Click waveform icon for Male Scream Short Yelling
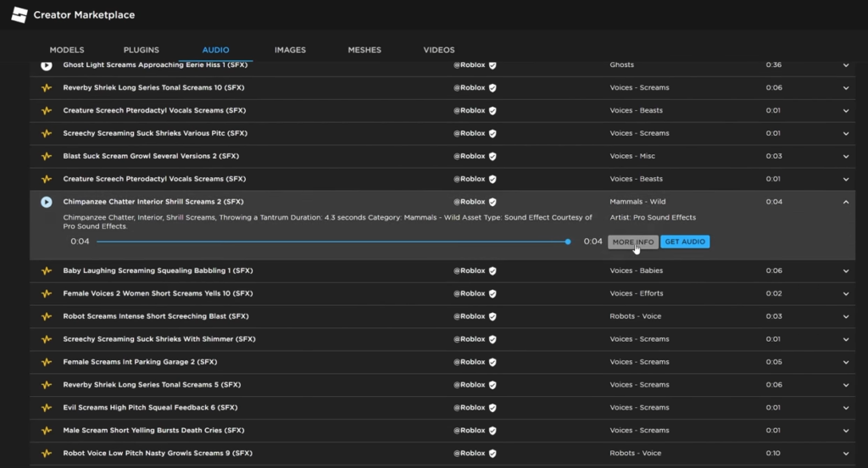This screenshot has width=868, height=468. pos(47,431)
